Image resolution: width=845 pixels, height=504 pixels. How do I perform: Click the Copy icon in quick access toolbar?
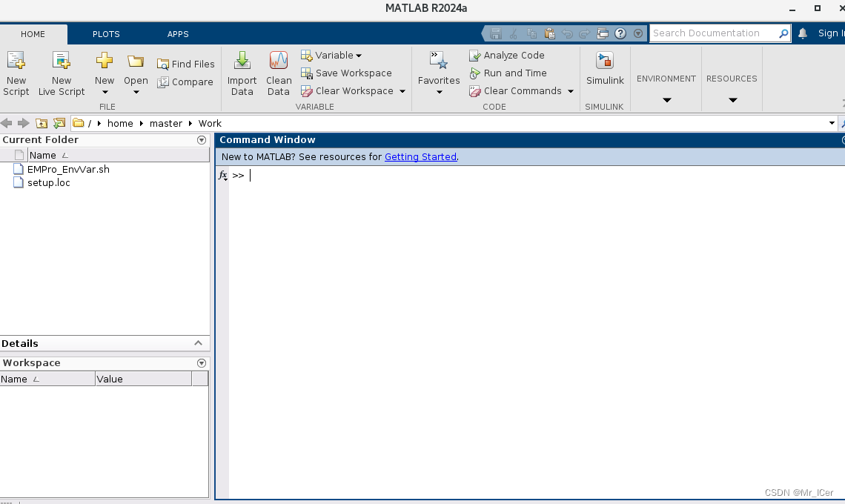tap(531, 33)
